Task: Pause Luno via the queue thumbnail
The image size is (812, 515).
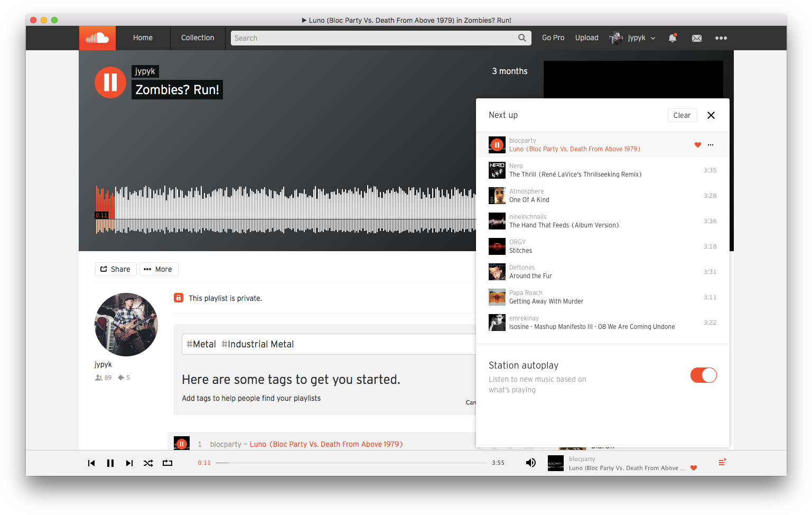Action: (497, 145)
